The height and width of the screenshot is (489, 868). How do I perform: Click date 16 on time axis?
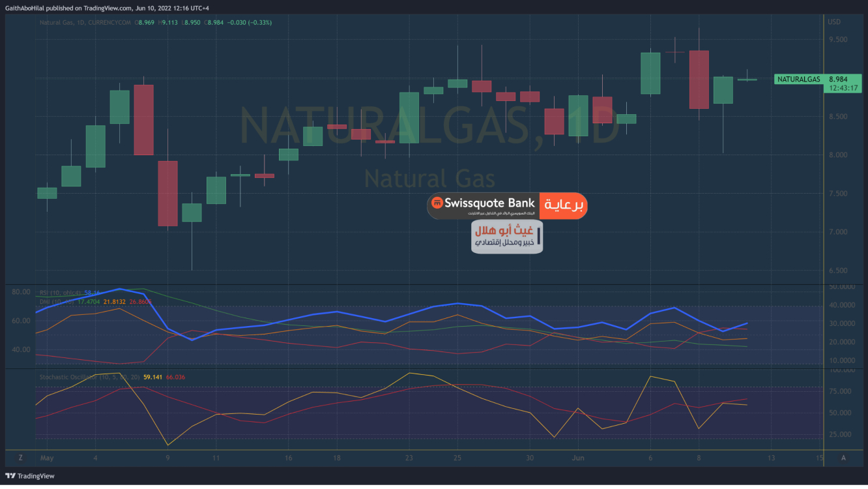pyautogui.click(x=289, y=458)
